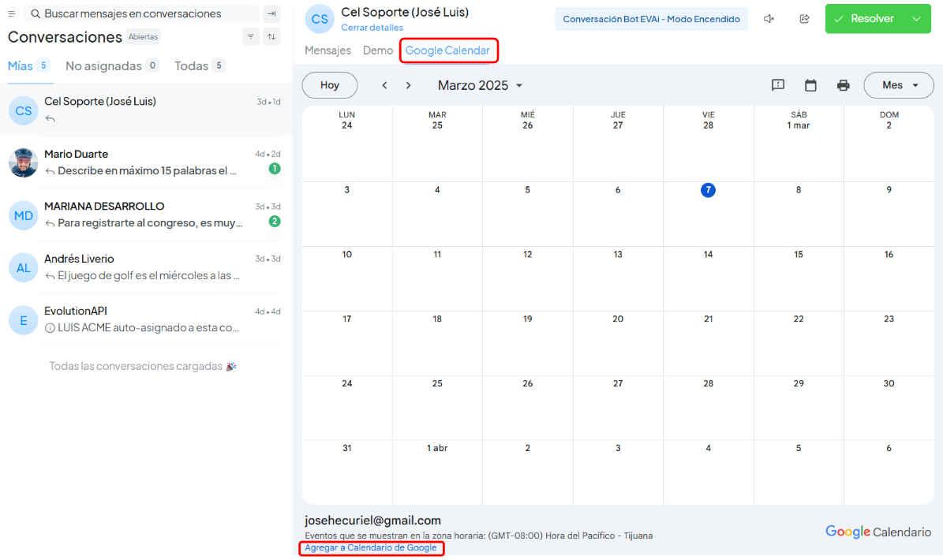This screenshot has width=943, height=560.
Task: Click the E avatar of EvolutionAPI
Action: tap(24, 320)
